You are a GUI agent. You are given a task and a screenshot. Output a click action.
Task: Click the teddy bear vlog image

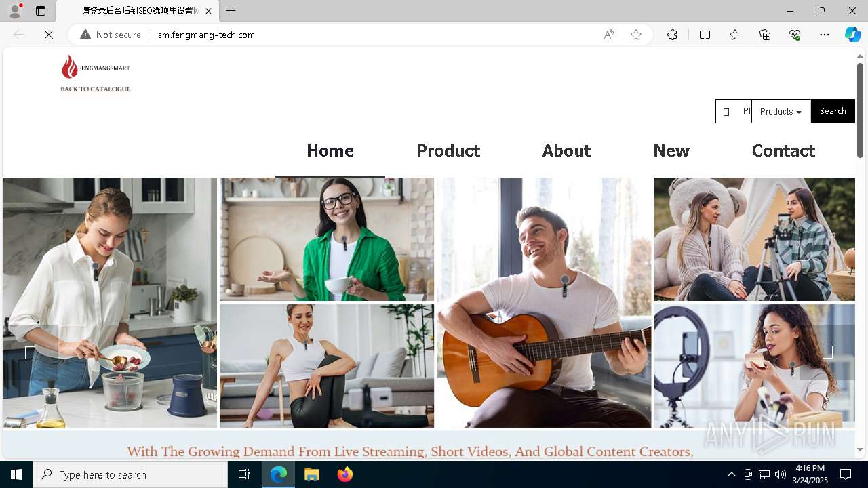(755, 239)
